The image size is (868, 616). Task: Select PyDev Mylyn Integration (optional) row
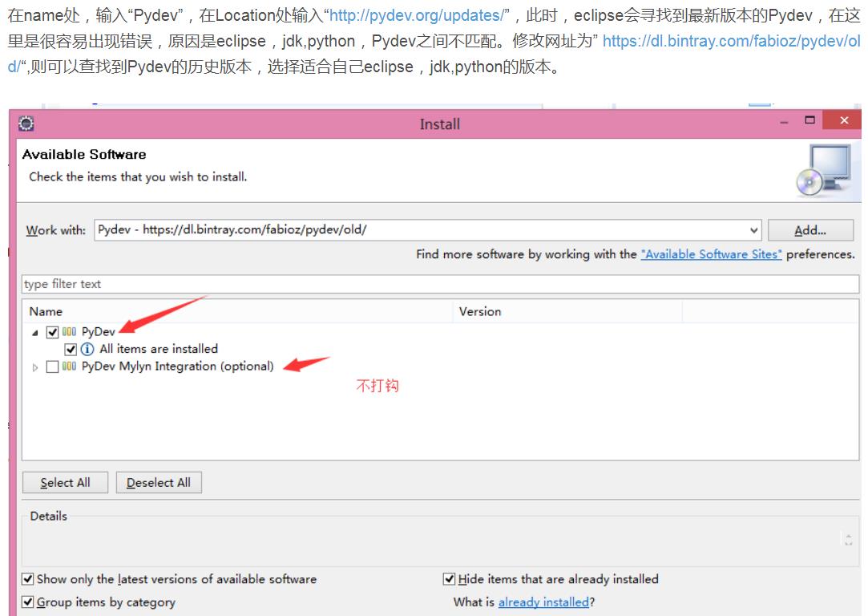point(178,367)
